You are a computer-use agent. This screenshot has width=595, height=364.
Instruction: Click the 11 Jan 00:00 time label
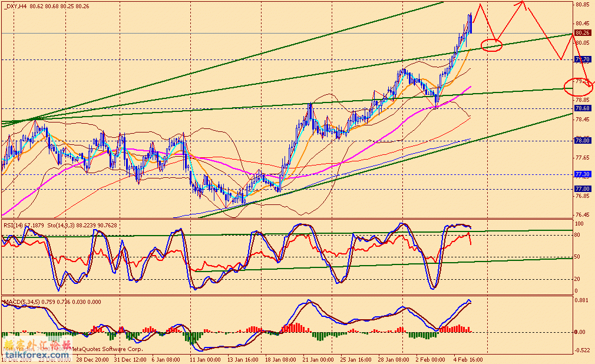coord(205,360)
